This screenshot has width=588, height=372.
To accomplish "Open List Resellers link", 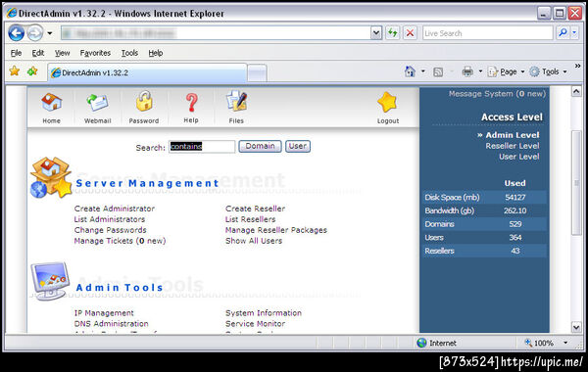I will (251, 219).
